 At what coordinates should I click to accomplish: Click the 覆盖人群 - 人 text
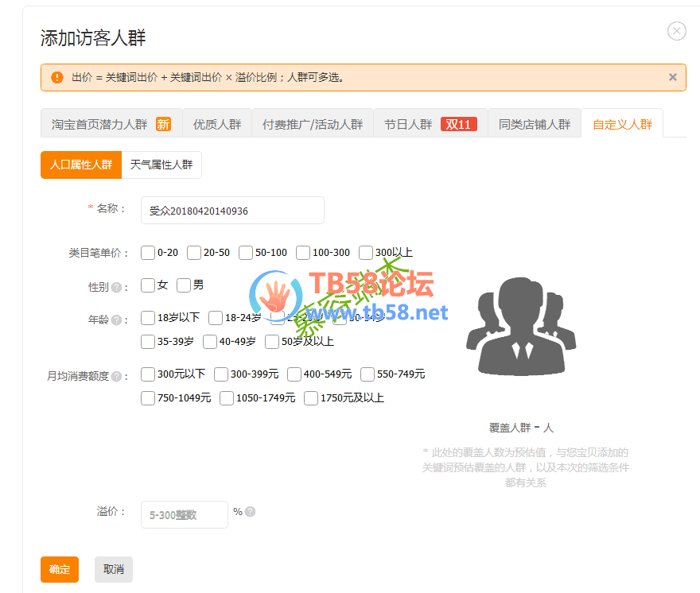pyautogui.click(x=521, y=428)
